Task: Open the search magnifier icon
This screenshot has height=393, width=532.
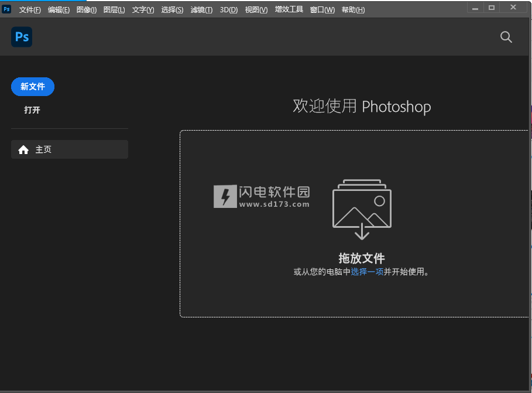Action: point(506,37)
